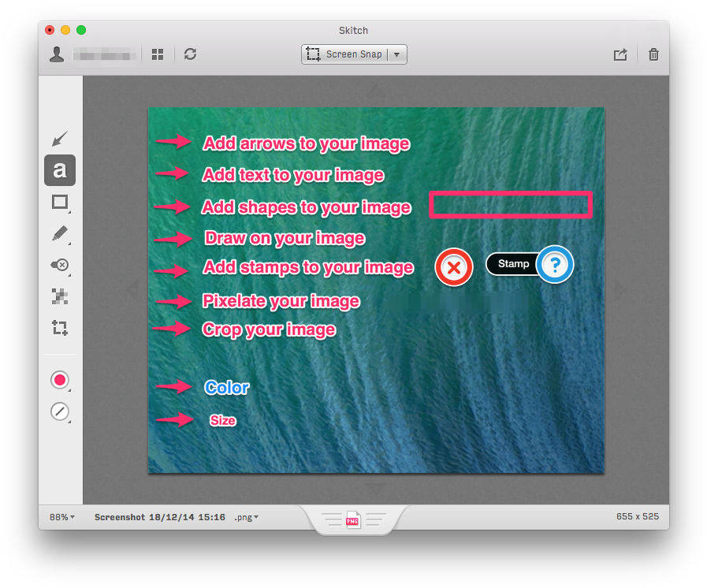Open the grid view of notes

coord(158,54)
